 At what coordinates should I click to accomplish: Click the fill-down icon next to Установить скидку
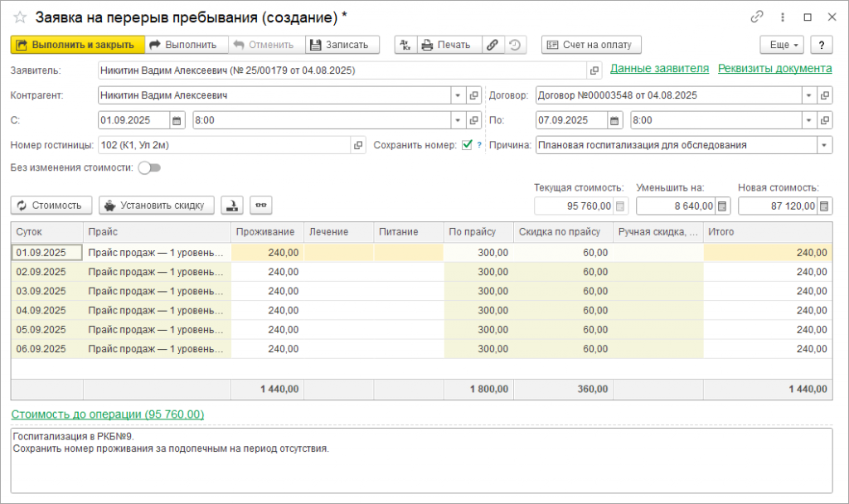232,206
